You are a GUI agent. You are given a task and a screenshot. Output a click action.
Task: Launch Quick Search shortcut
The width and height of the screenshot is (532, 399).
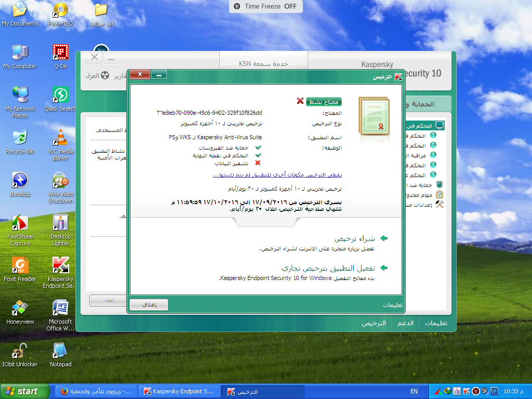point(60,99)
